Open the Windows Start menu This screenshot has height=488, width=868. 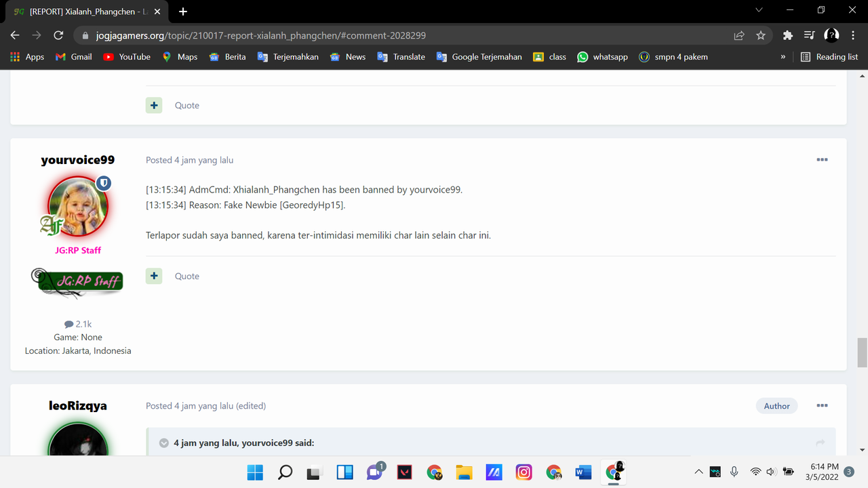pos(256,472)
